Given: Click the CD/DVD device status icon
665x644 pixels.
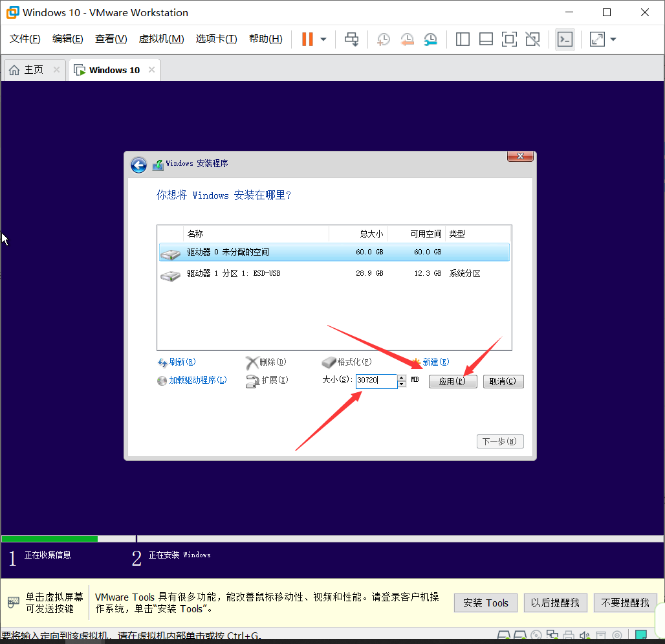Looking at the screenshot, I should click(536, 635).
